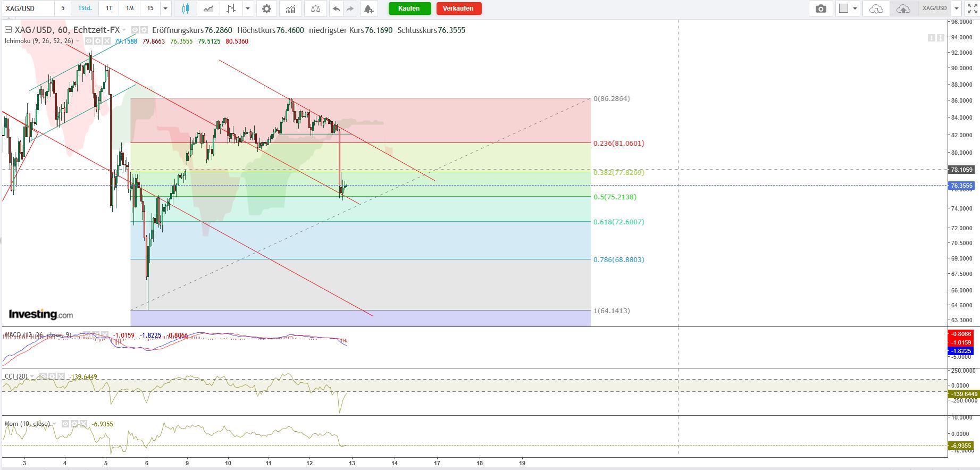Viewport: 980px width, 470px height.
Task: Click the XAG/USD symbol input field
Action: pos(27,9)
